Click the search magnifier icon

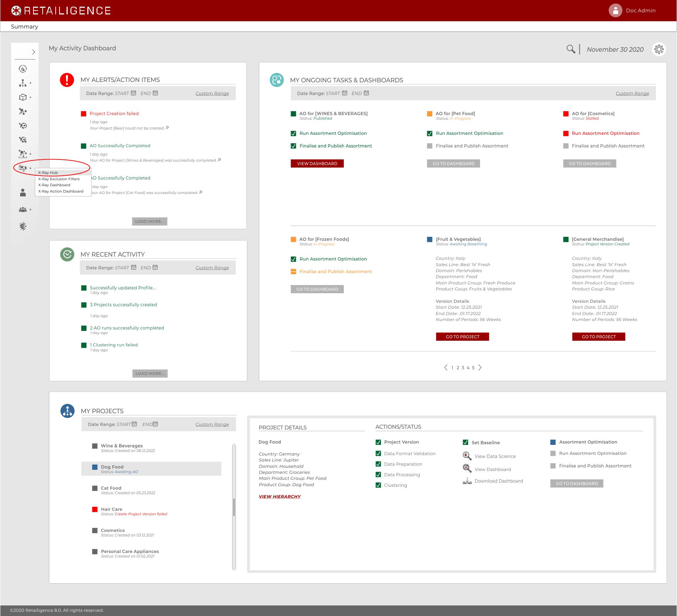[x=571, y=49]
